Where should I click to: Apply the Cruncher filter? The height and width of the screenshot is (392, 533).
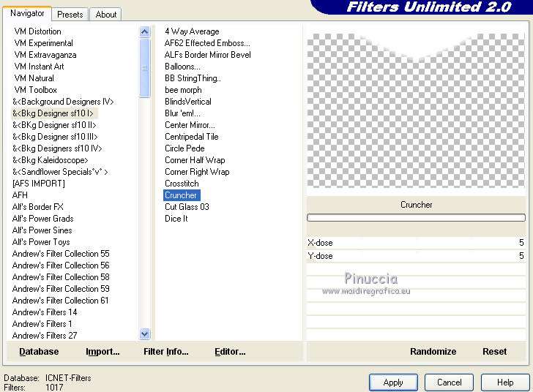(393, 382)
